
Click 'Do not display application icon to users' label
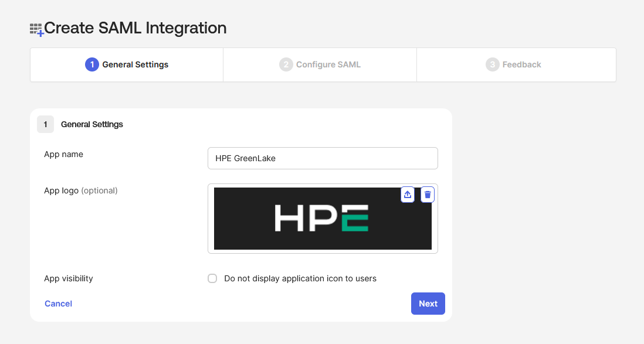click(x=300, y=278)
